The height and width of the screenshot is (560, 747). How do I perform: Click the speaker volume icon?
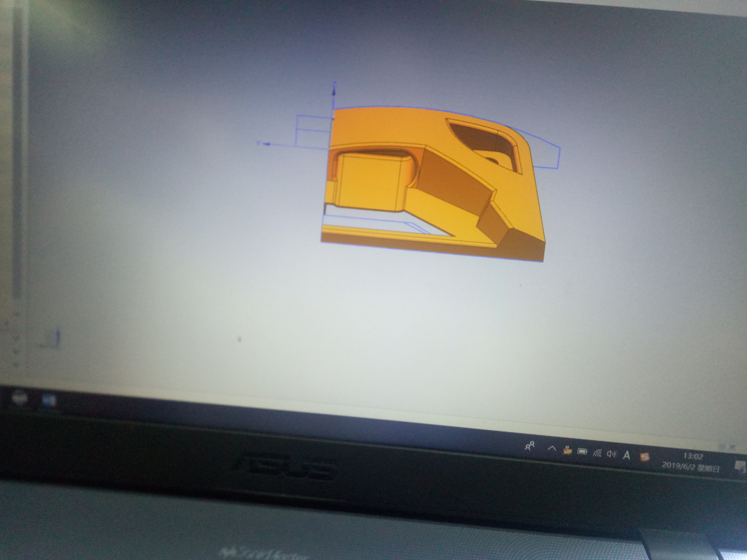point(611,454)
